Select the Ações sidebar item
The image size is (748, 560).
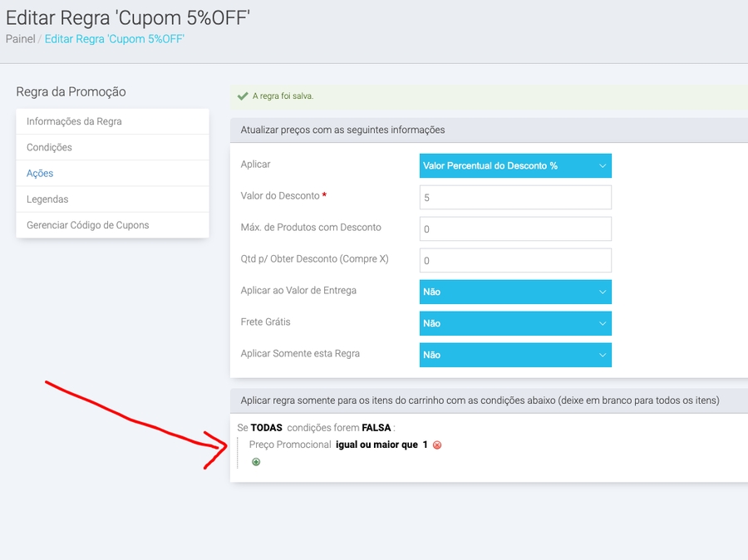[40, 174]
